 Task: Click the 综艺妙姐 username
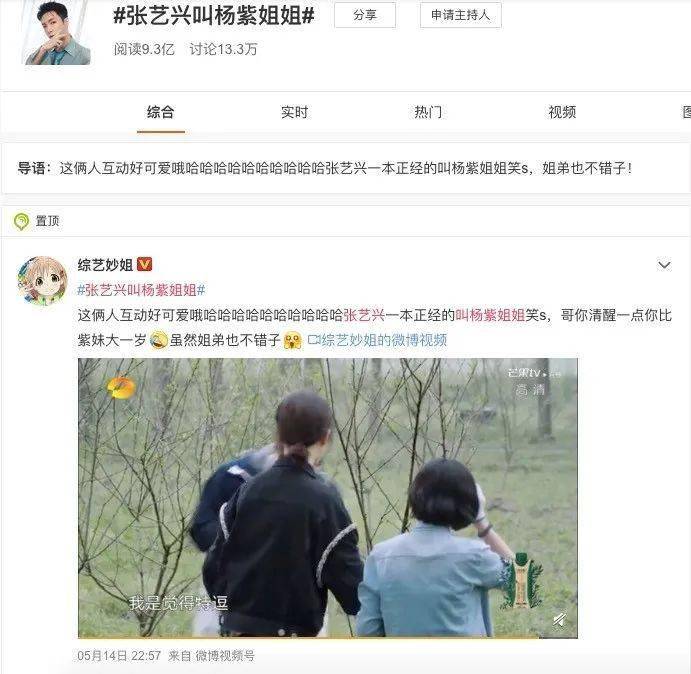point(105,265)
